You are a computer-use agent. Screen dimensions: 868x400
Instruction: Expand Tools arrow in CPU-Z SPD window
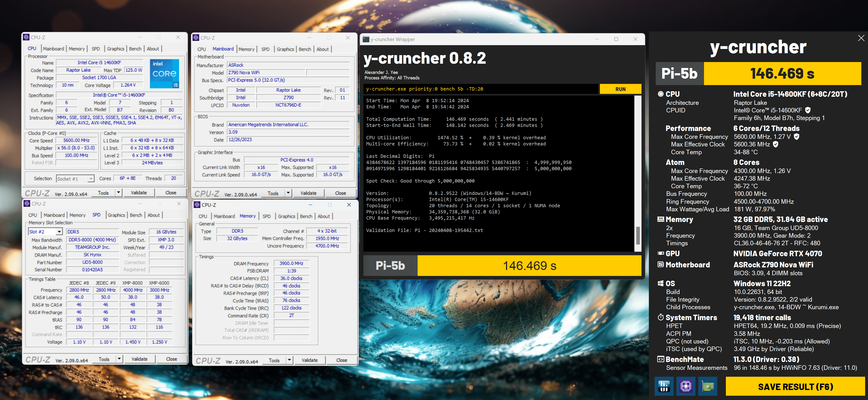coord(119,359)
